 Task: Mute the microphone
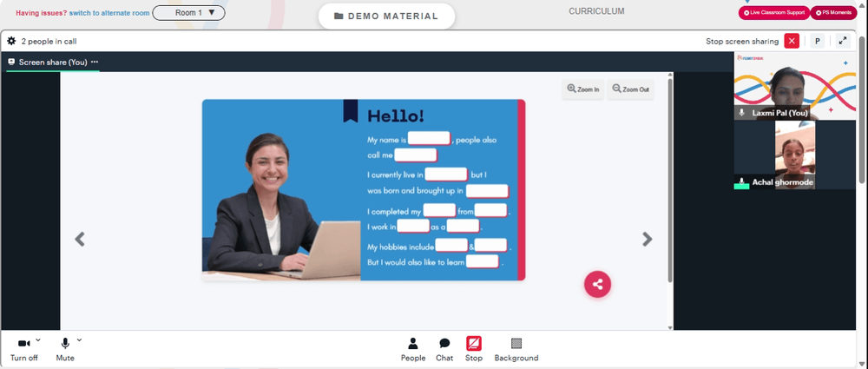coord(65,350)
